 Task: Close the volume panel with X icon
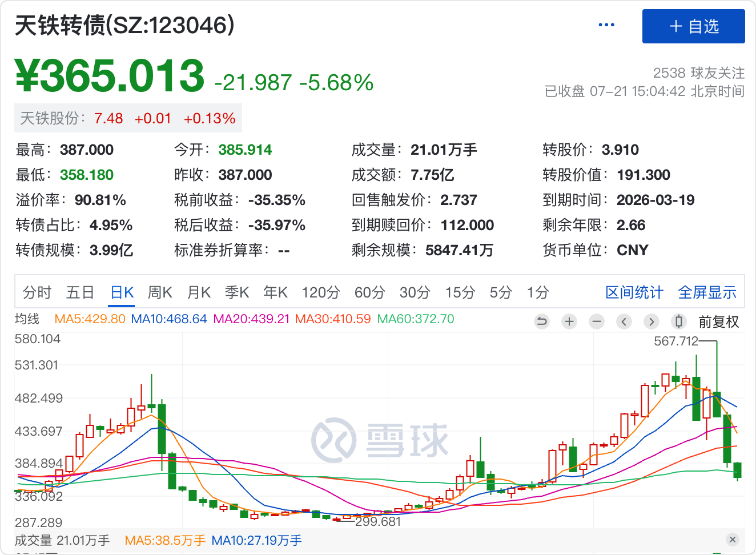[x=733, y=540]
